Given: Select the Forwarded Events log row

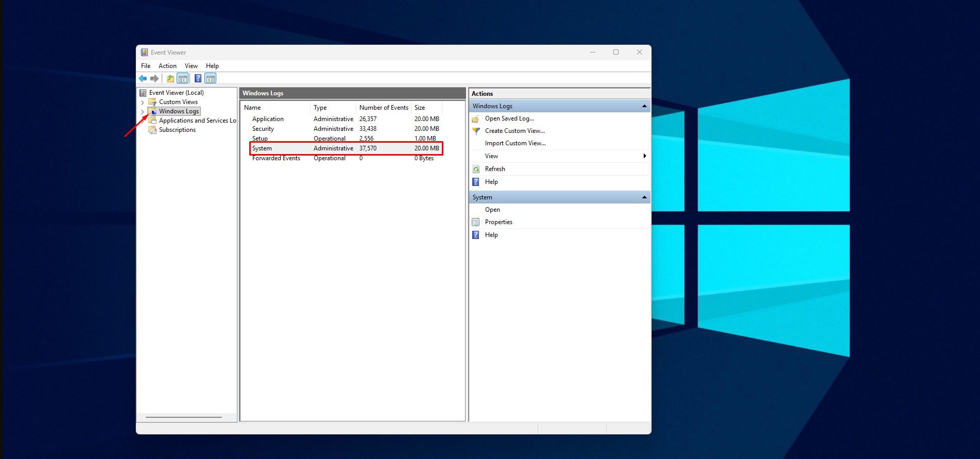Looking at the screenshot, I should 346,158.
